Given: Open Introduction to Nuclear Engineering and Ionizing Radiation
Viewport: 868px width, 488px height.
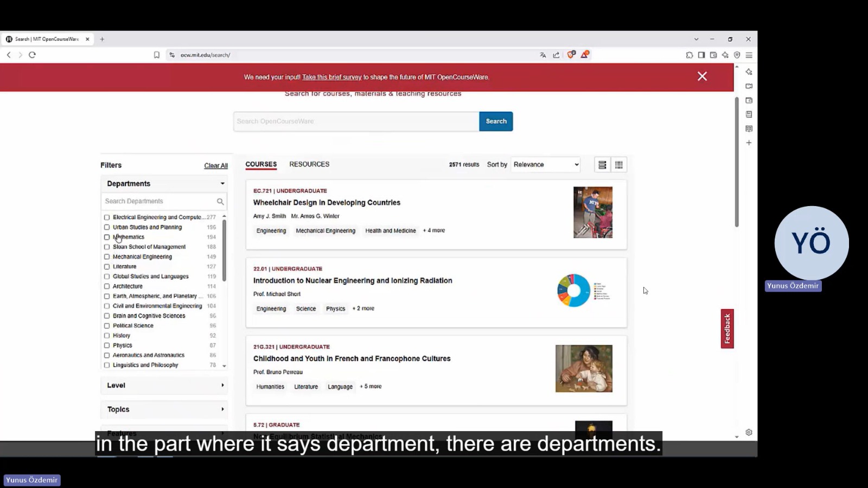Looking at the screenshot, I should tap(353, 281).
